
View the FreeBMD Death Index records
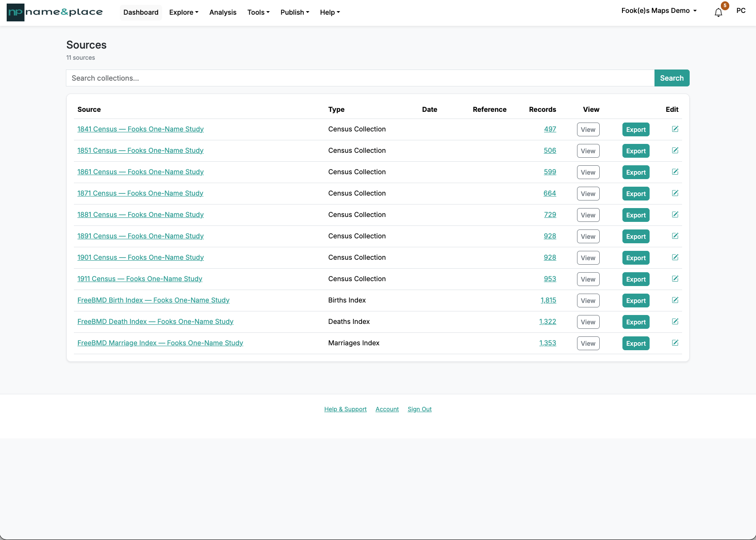pos(588,322)
